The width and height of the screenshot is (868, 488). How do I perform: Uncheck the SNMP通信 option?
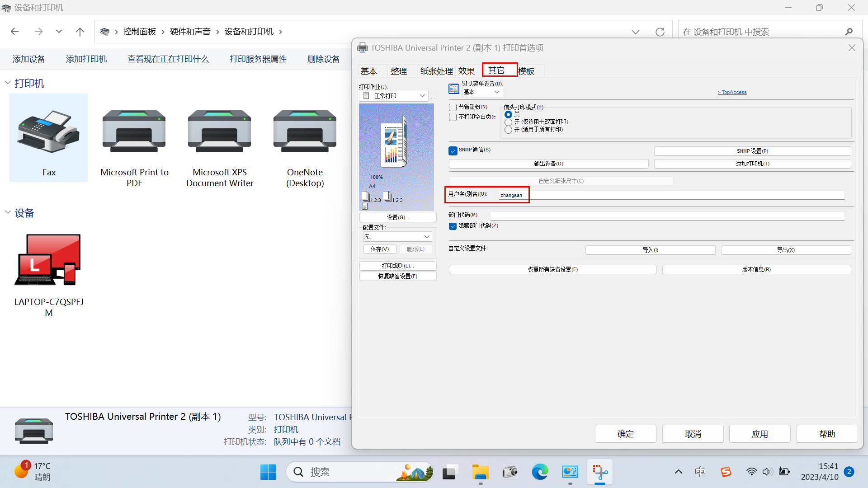click(x=453, y=150)
